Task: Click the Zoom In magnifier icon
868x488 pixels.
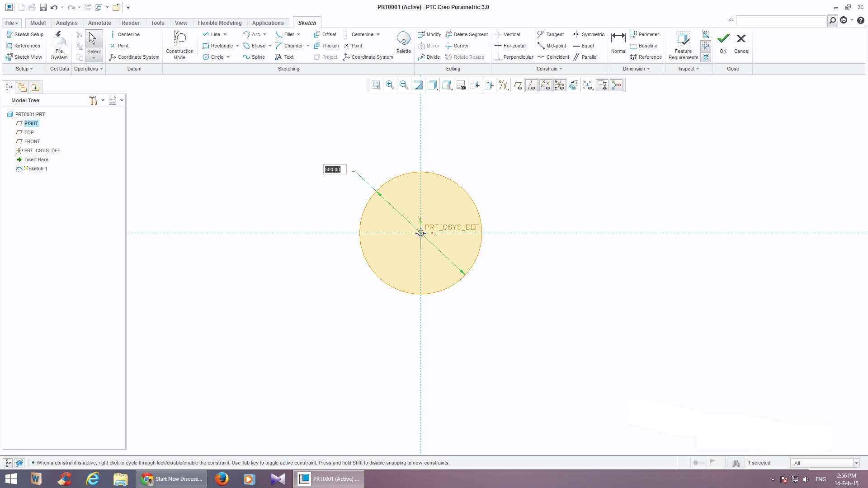Action: [x=390, y=85]
